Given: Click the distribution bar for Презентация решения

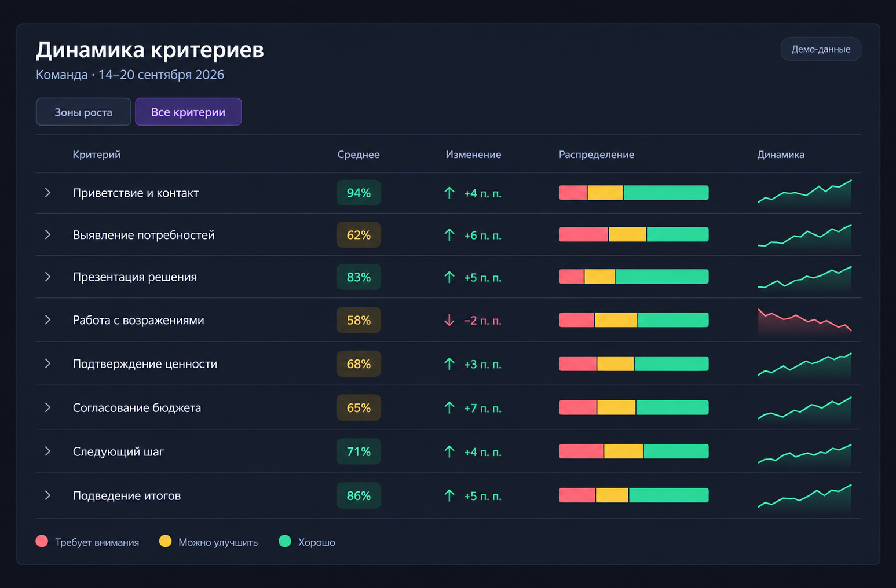Looking at the screenshot, I should point(634,277).
